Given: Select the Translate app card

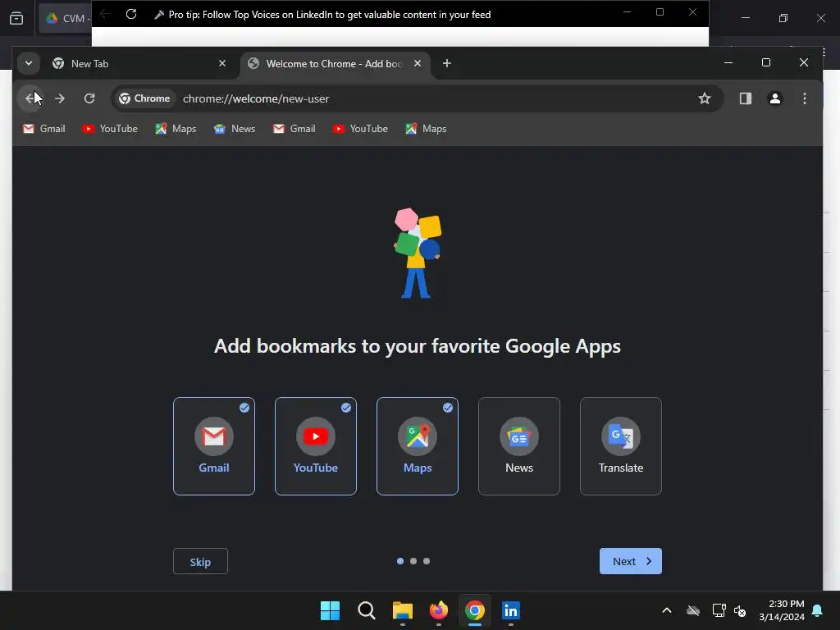Looking at the screenshot, I should click(621, 446).
